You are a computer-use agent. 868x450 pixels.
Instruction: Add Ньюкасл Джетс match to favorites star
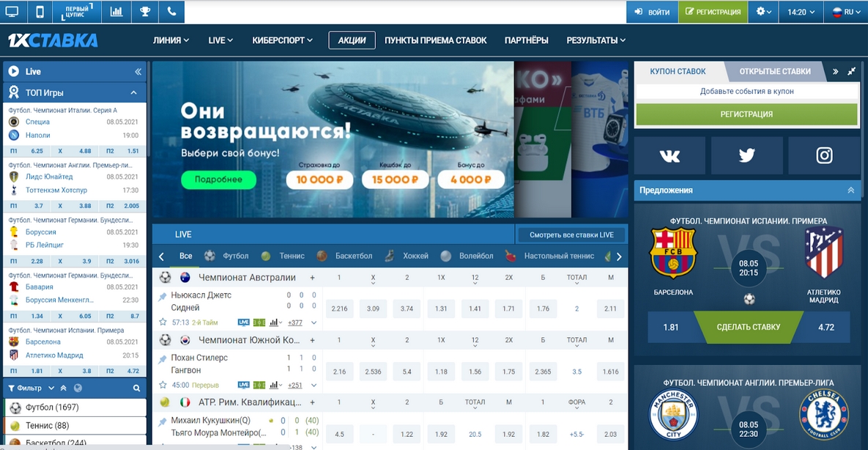click(163, 322)
